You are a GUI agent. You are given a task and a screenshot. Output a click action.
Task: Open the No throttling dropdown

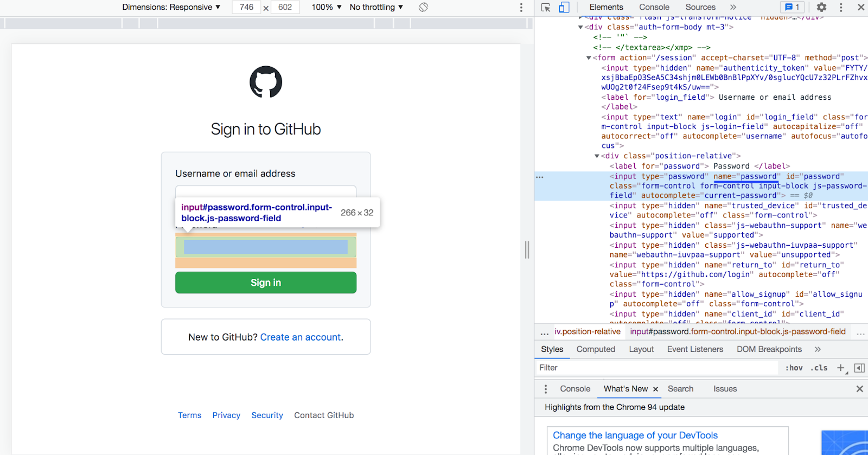(376, 7)
